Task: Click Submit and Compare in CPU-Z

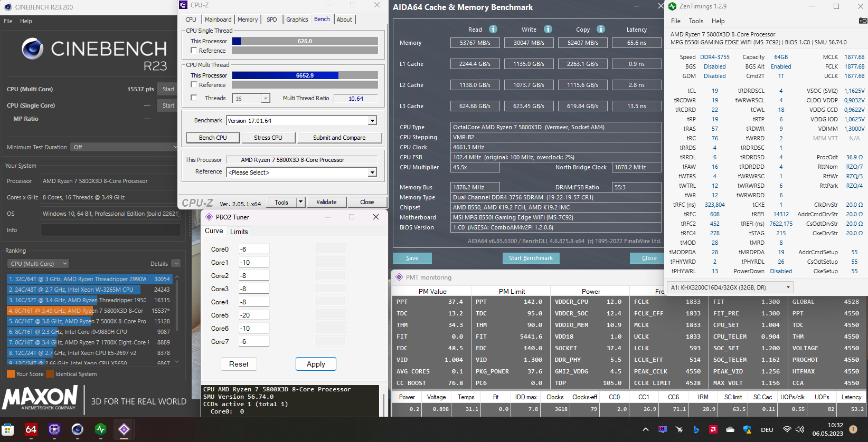Action: (339, 138)
